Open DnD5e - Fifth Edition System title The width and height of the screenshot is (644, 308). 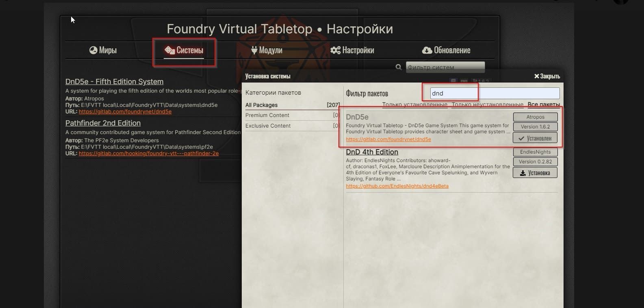point(114,82)
